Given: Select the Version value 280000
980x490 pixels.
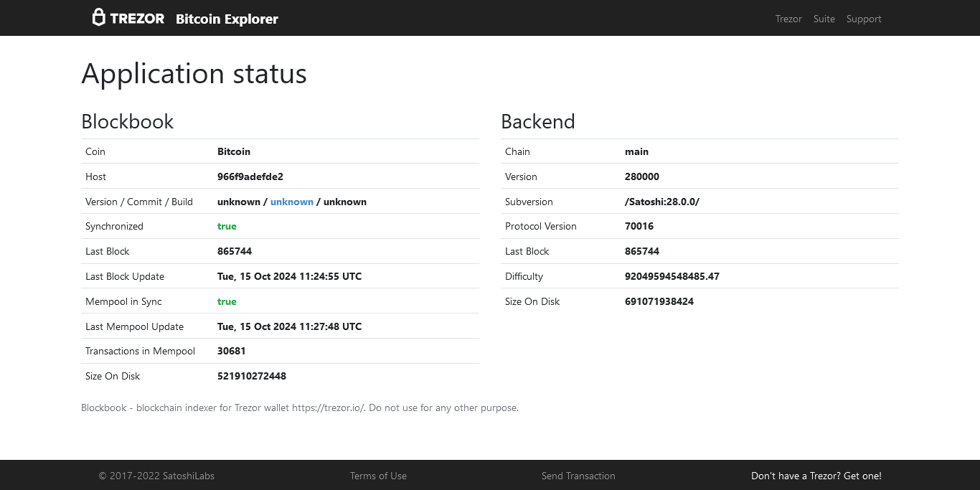Looking at the screenshot, I should (x=642, y=176).
